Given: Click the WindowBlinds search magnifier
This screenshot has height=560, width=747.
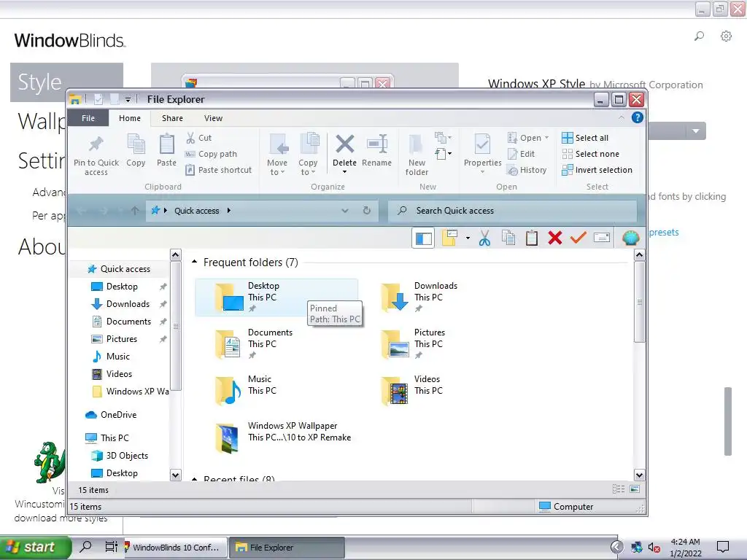Looking at the screenshot, I should (x=699, y=36).
